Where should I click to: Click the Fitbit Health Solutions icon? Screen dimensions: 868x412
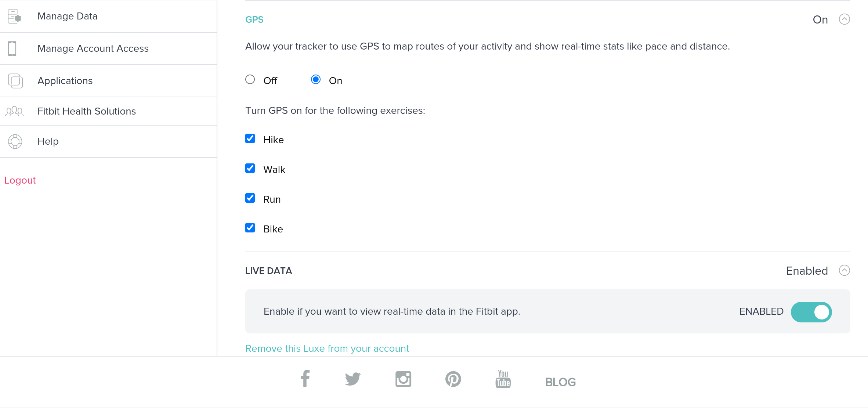(15, 111)
